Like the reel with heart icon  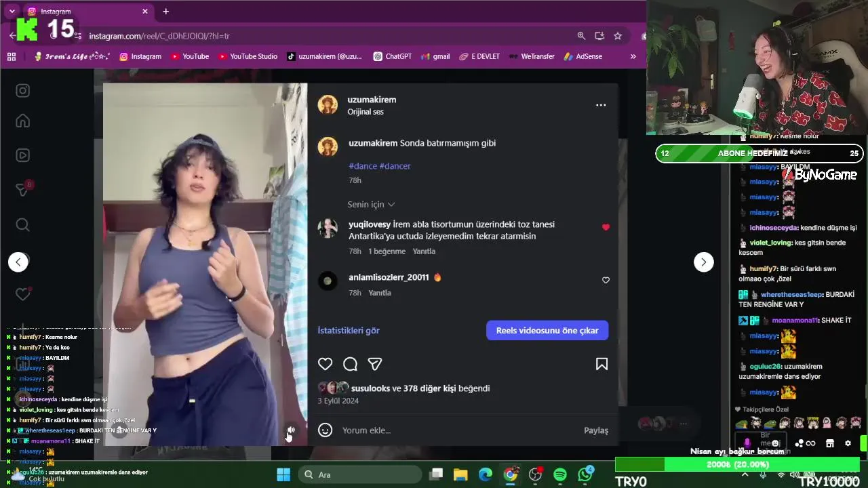325,364
